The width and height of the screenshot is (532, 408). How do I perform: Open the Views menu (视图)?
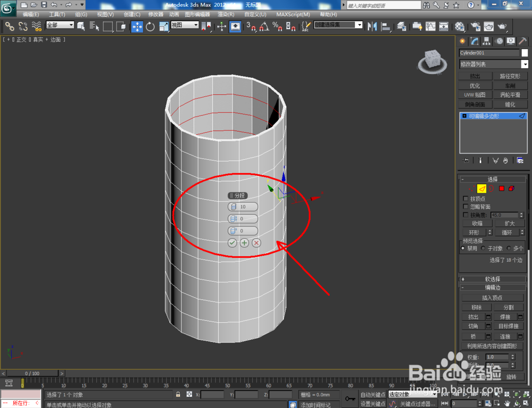click(x=105, y=14)
